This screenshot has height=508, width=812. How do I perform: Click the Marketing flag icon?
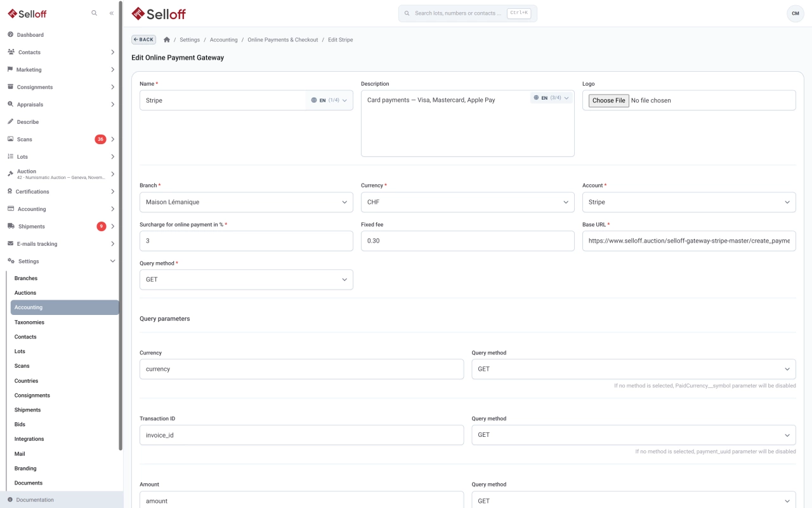10,69
